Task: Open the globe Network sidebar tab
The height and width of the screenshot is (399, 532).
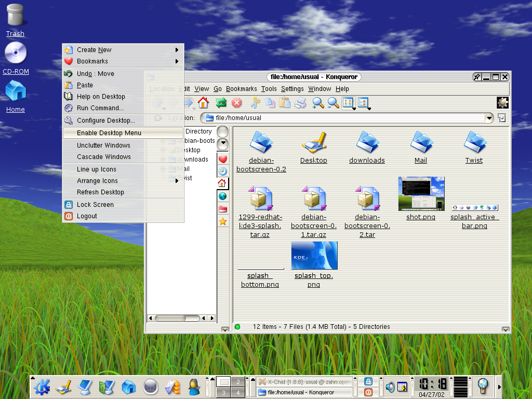Action: pos(222,196)
